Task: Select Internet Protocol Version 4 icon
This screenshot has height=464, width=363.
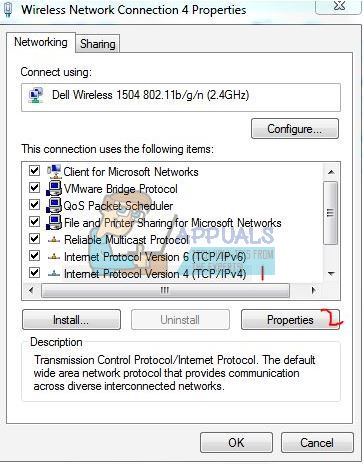Action: pyautogui.click(x=54, y=274)
